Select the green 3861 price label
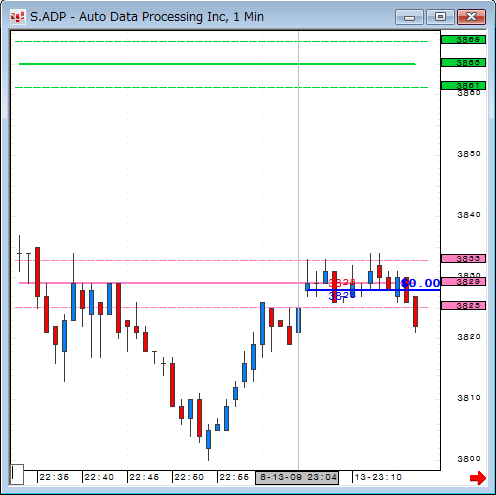Viewport: 496px width, 495px height. [x=463, y=85]
